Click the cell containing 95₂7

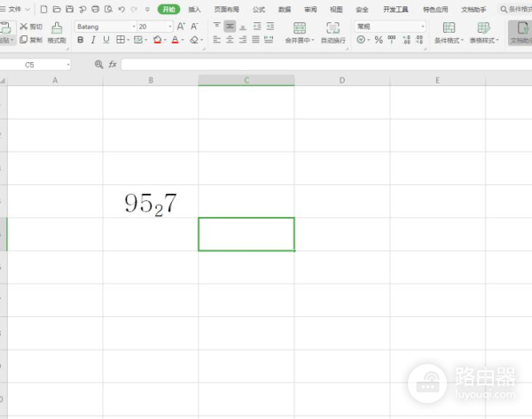pyautogui.click(x=151, y=202)
